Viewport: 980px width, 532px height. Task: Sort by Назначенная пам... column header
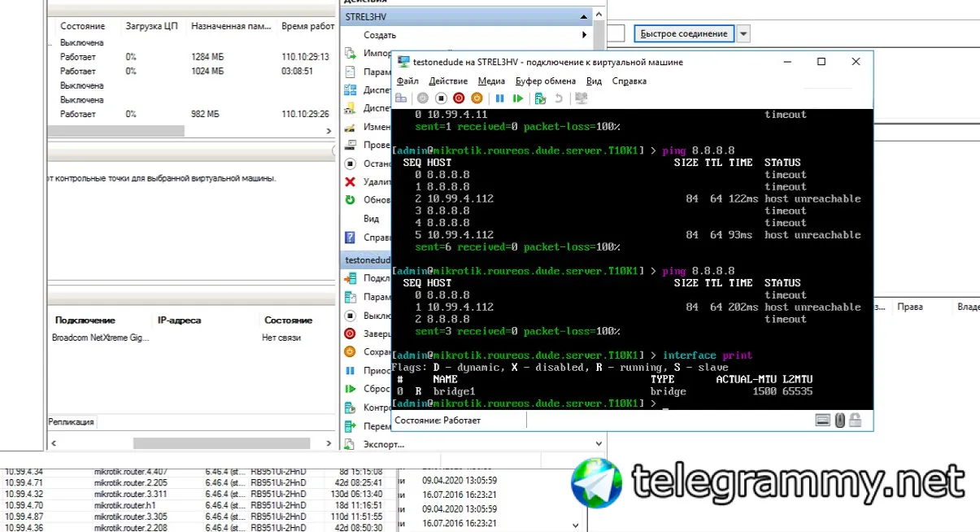pos(231,26)
